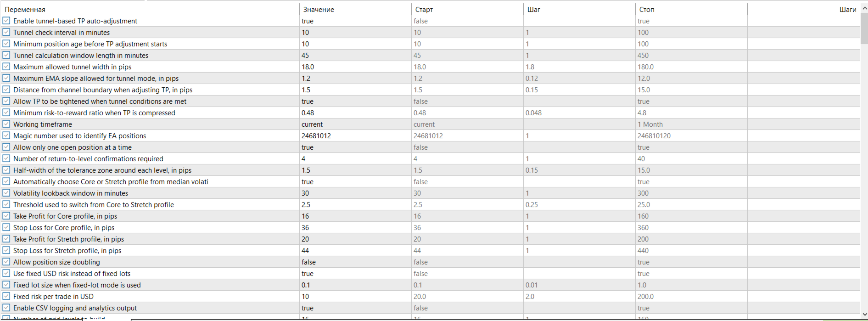Image resolution: width=868 pixels, height=321 pixels.
Task: Click the Старт column header
Action: point(467,9)
